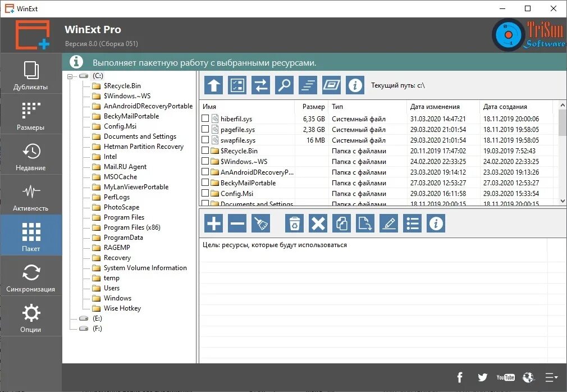Viewport: 567px width, 392px height.
Task: Click the 6,35 GB size cell
Action: tap(314, 118)
